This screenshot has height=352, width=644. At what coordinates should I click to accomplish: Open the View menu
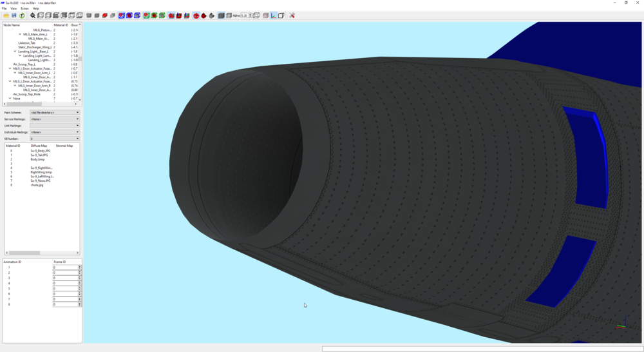[x=14, y=8]
